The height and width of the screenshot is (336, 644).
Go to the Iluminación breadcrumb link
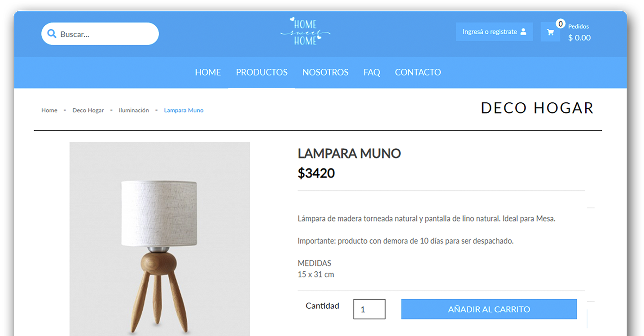[134, 110]
